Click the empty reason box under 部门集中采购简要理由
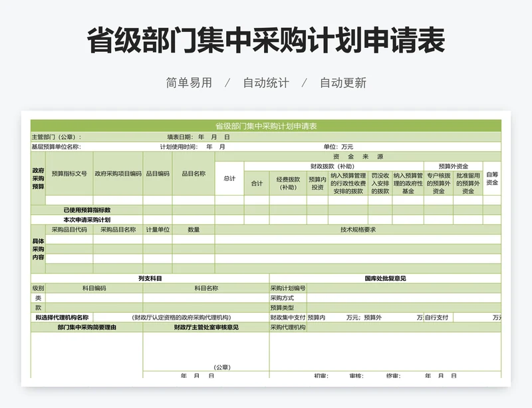The image size is (532, 408). (x=87, y=355)
